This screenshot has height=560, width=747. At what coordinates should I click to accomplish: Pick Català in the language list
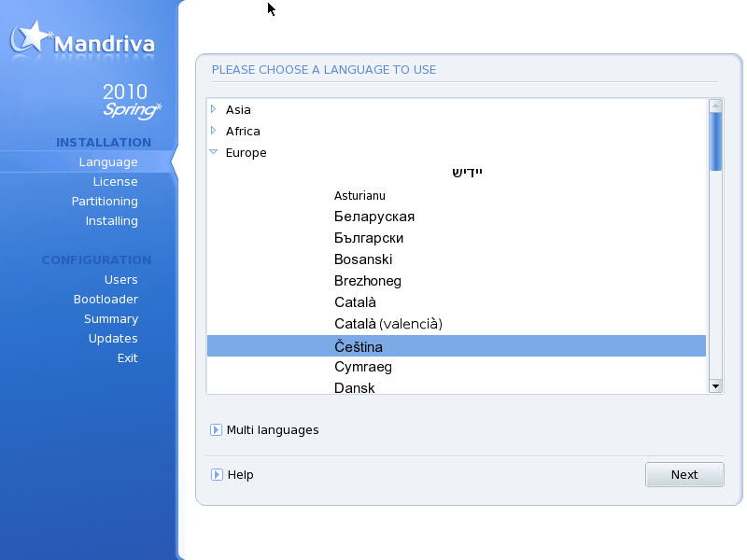click(x=355, y=302)
